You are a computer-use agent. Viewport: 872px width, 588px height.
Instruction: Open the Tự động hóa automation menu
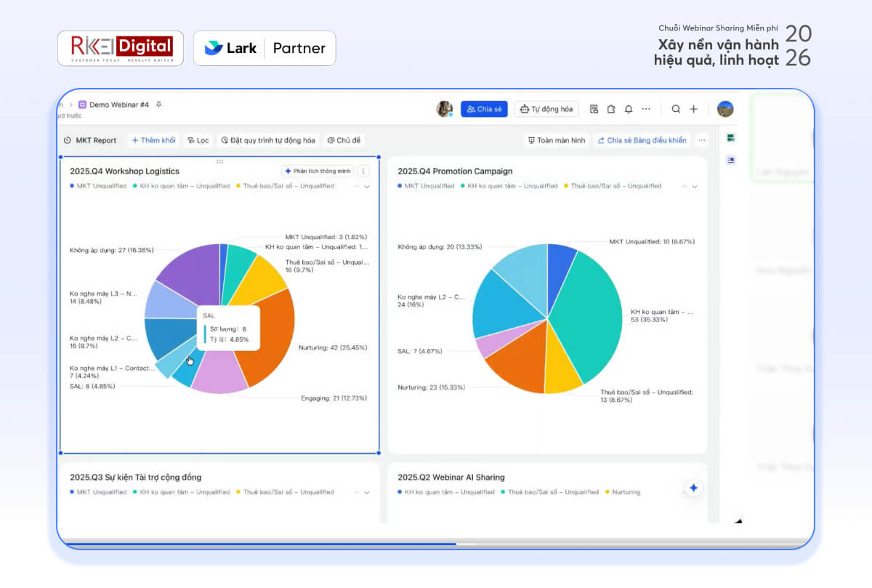pos(546,109)
